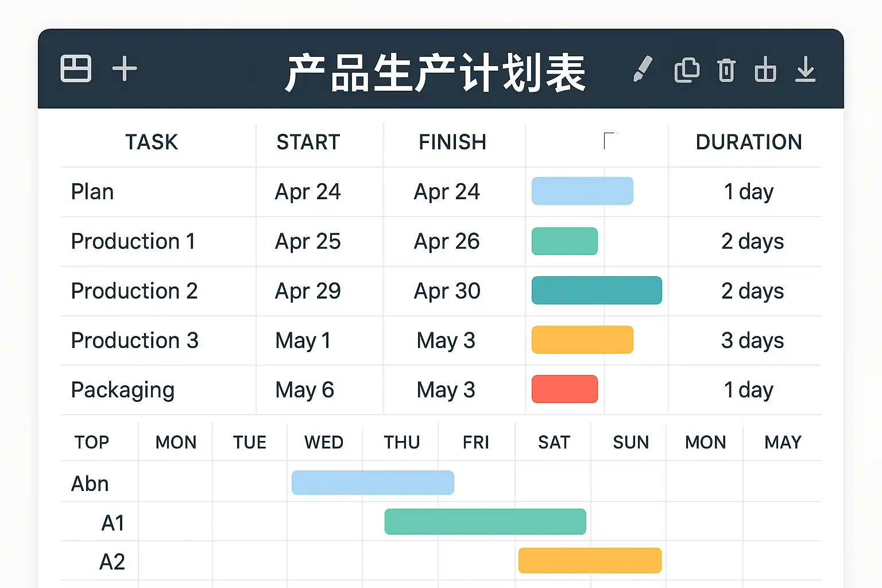
Task: Click the 3 days duration cell
Action: pyautogui.click(x=752, y=341)
